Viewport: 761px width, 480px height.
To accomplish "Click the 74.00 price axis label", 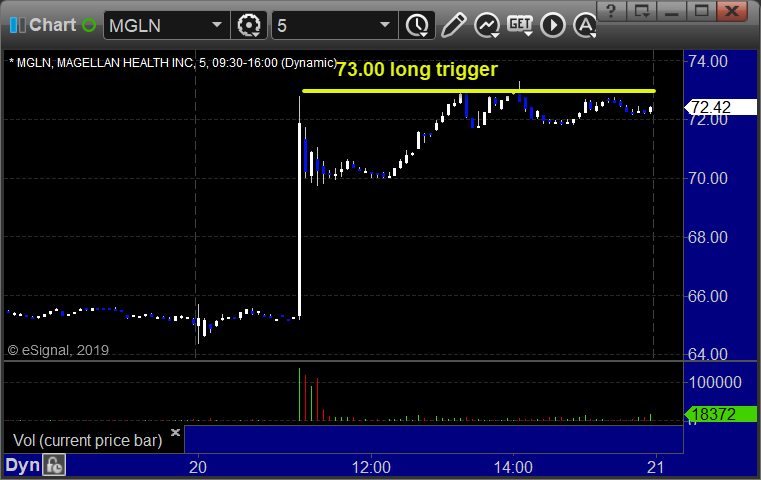I will (x=708, y=62).
